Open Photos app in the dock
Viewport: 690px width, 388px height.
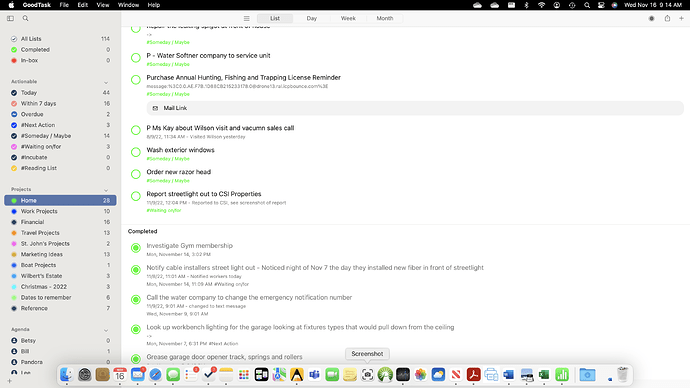tap(421, 375)
